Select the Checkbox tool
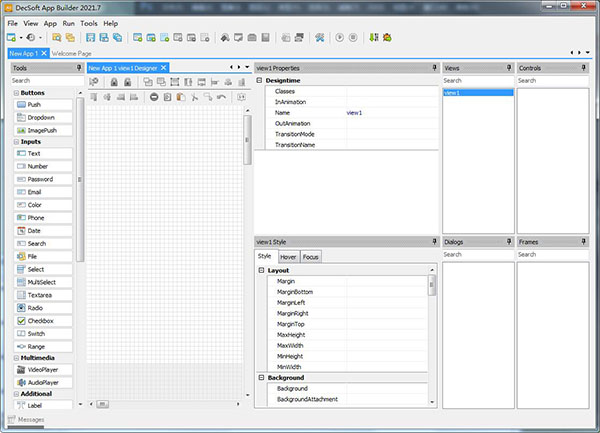The image size is (600, 433). 43,321
